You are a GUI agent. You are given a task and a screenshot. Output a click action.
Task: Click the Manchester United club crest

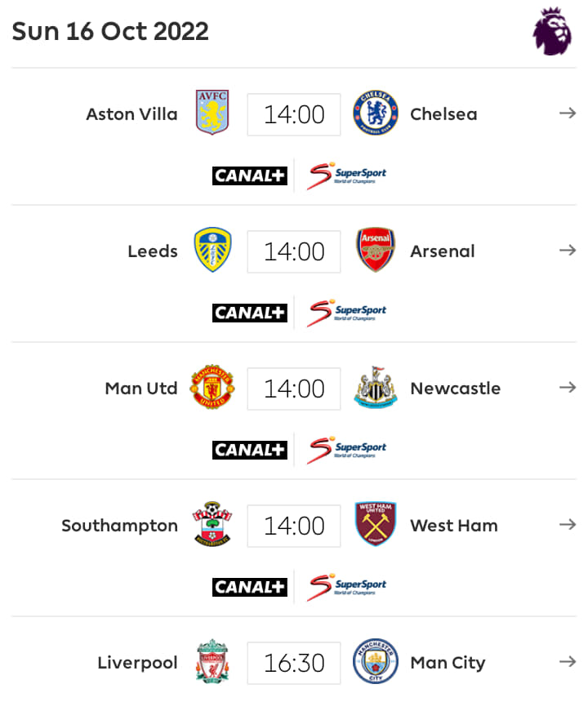click(212, 388)
